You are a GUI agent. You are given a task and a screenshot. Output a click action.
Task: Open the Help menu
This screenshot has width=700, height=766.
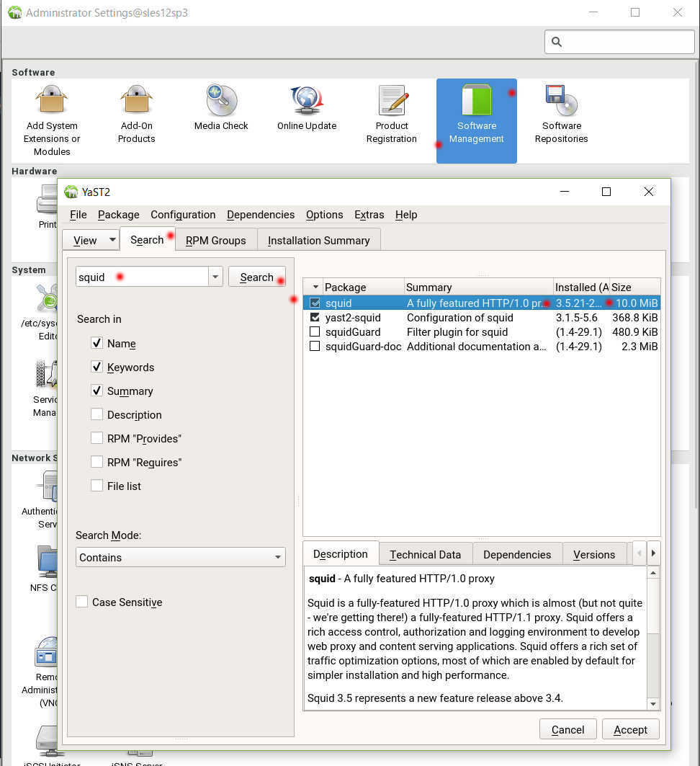click(406, 215)
